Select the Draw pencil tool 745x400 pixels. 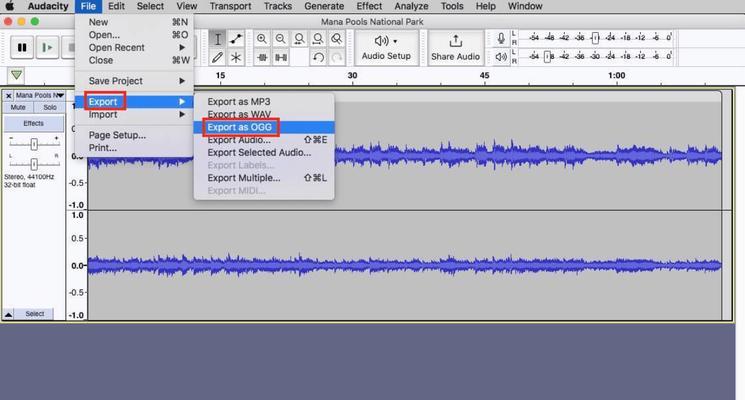pos(218,57)
